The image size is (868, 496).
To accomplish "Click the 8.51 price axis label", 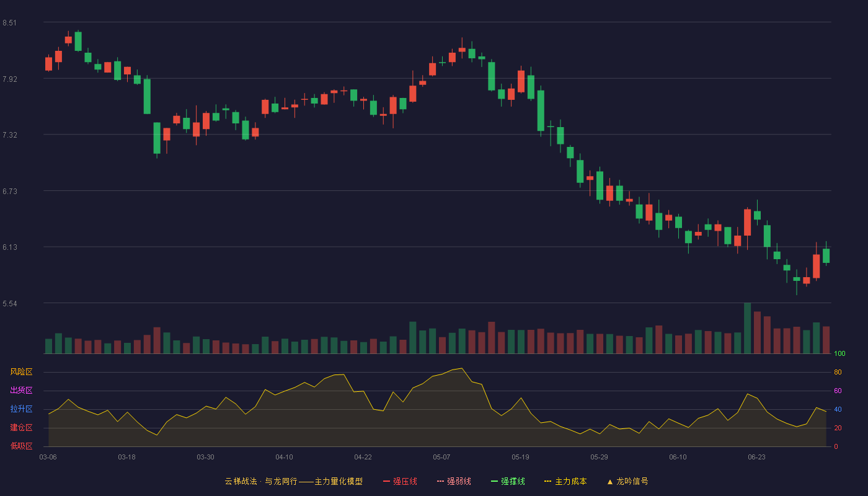I will [x=9, y=23].
